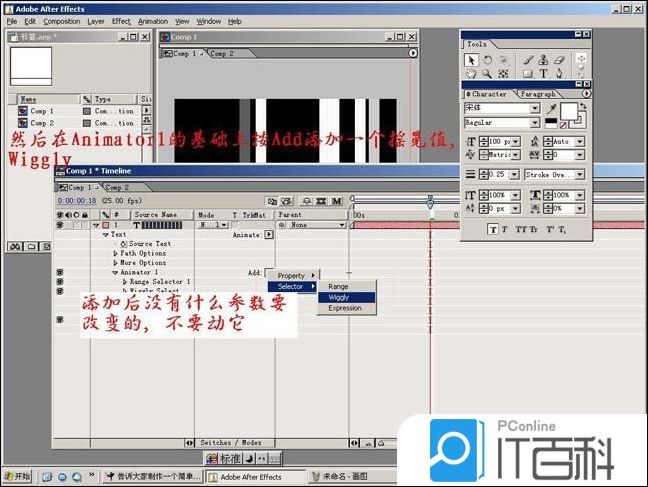
Task: Click the All Caps (TT) button
Action: point(521,230)
